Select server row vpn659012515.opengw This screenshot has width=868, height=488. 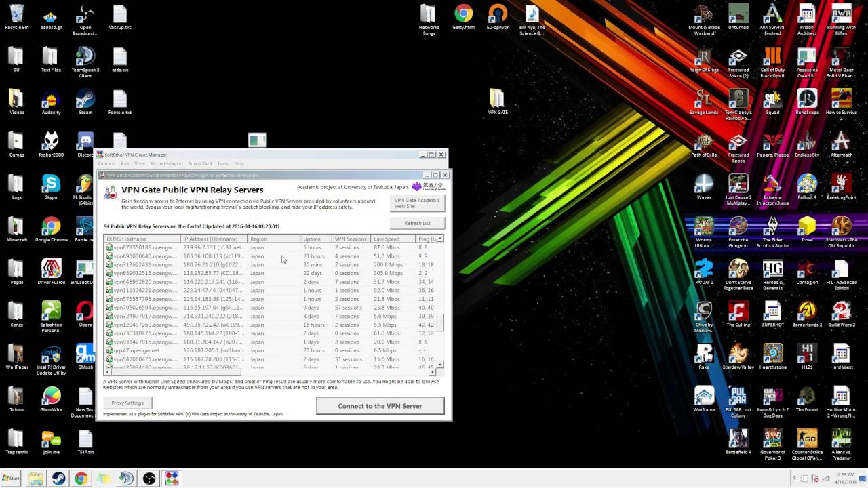[271, 273]
